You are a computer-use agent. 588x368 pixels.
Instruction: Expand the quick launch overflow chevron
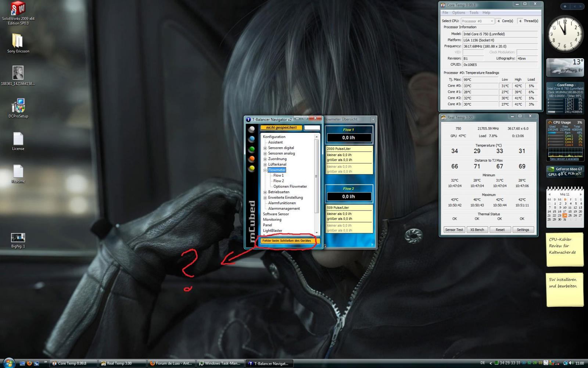pyautogui.click(x=45, y=362)
